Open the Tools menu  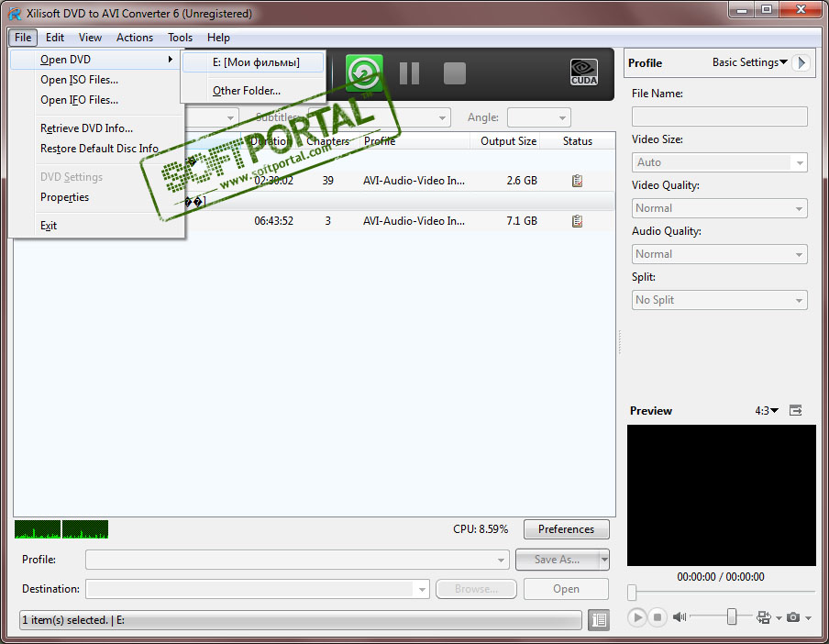point(180,38)
